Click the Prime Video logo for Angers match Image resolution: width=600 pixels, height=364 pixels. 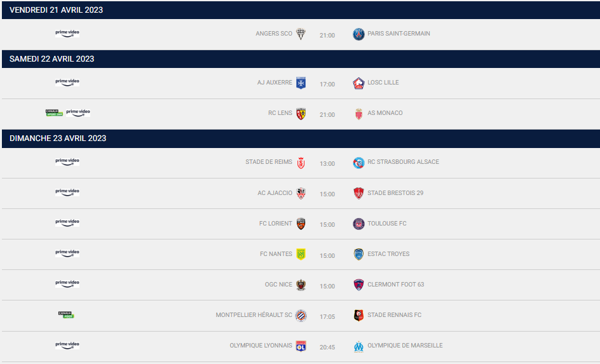tap(67, 33)
